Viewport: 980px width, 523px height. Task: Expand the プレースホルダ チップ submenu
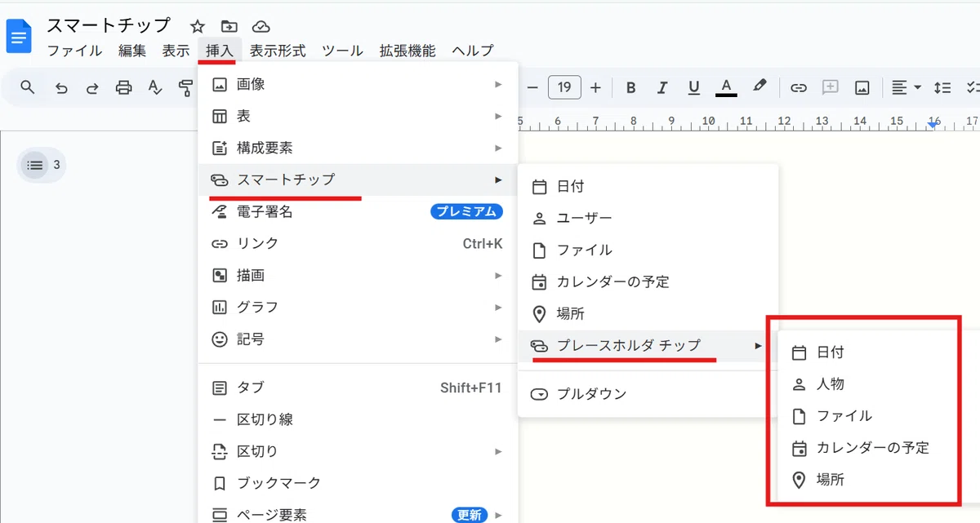click(648, 346)
